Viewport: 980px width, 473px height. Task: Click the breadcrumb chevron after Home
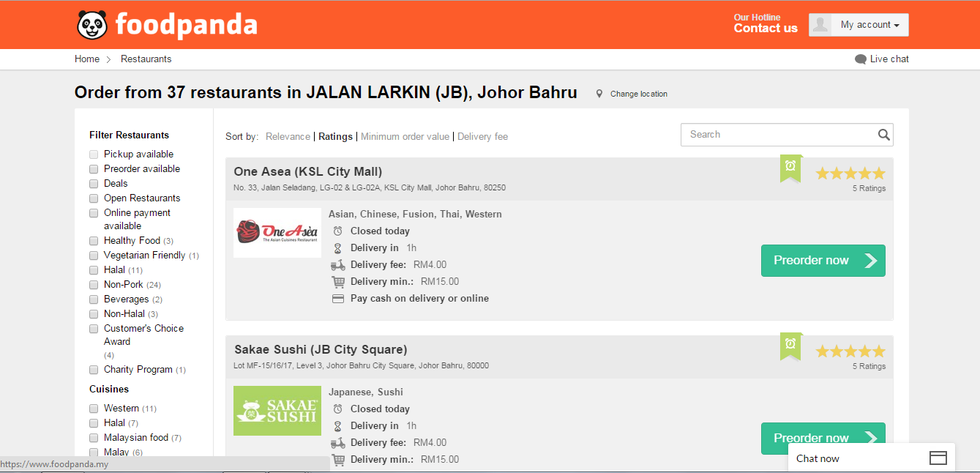point(108,59)
